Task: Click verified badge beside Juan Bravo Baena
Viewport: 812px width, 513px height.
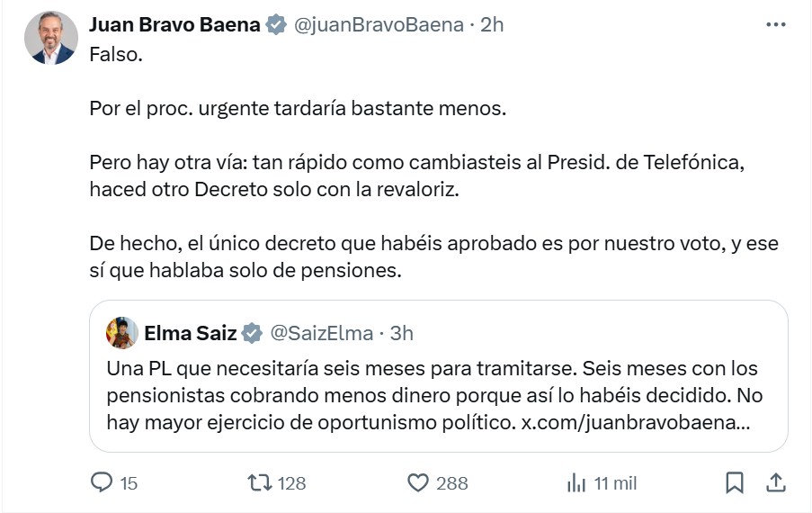Action: point(276,25)
